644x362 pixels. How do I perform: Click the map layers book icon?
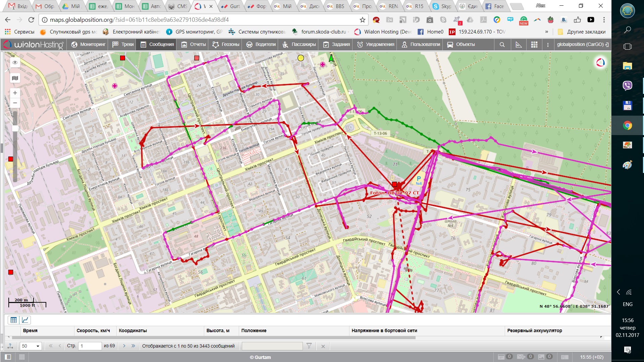tap(15, 78)
